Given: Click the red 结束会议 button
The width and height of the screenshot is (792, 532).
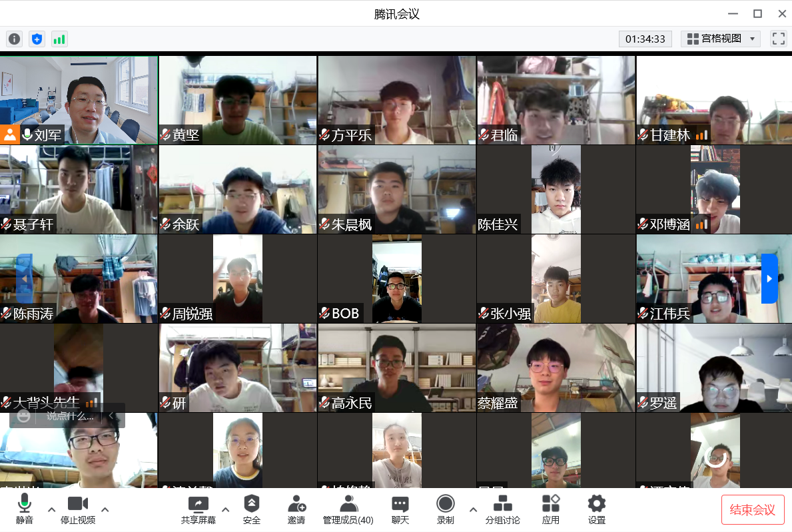Looking at the screenshot, I should click(x=753, y=510).
